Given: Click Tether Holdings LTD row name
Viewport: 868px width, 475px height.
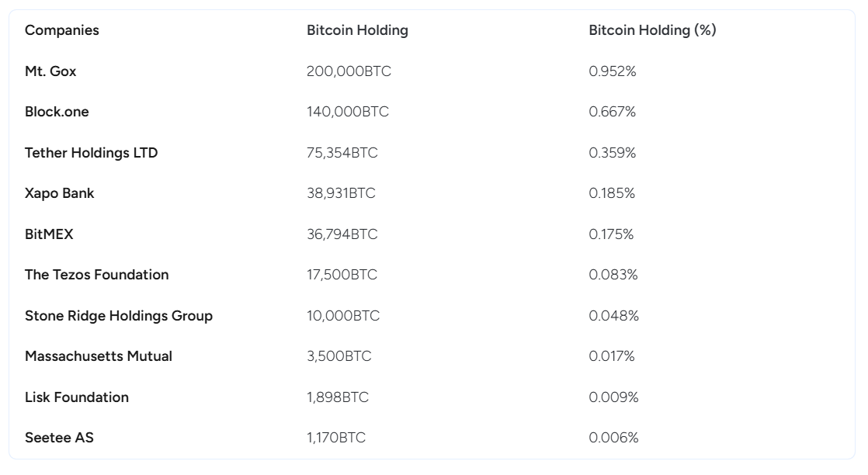Looking at the screenshot, I should point(92,153).
